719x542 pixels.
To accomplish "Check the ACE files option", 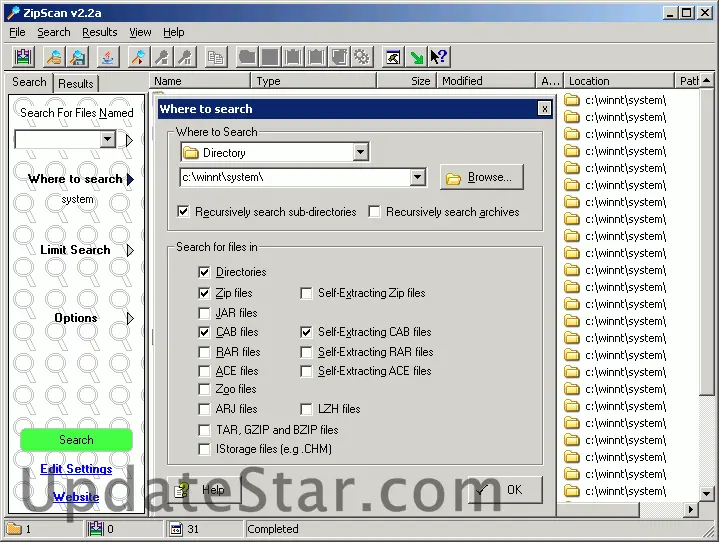I will coord(204,371).
